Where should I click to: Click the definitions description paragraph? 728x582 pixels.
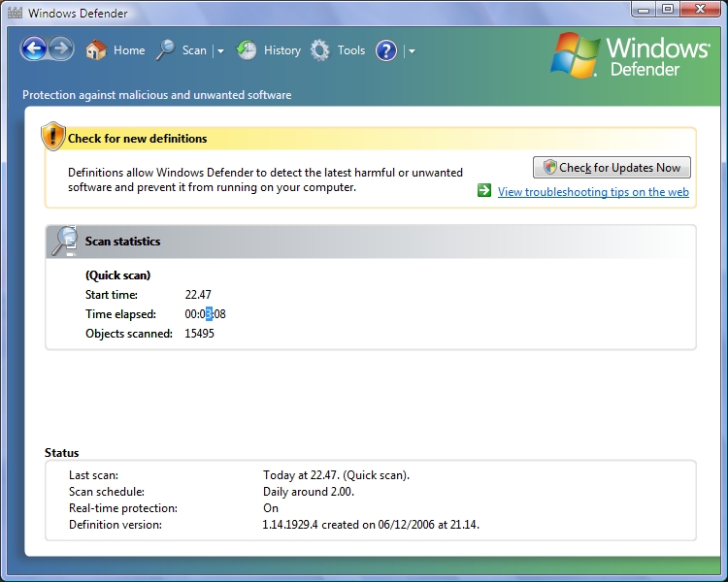tap(265, 179)
